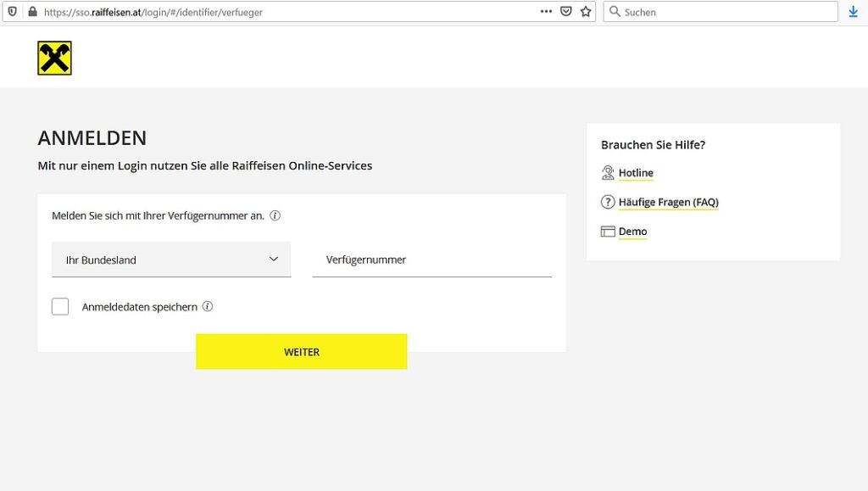Open the page actions three-dot menu
The image size is (868, 491).
pyautogui.click(x=546, y=12)
